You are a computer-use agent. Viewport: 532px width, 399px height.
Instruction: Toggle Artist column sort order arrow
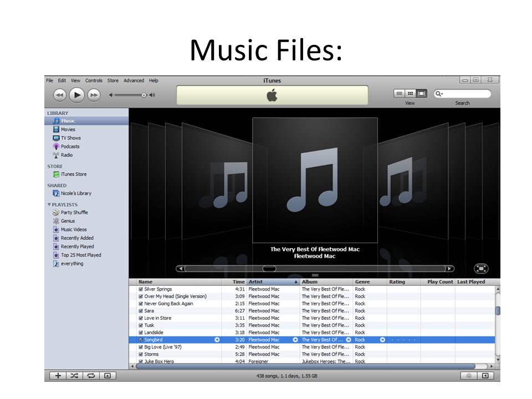tap(296, 282)
